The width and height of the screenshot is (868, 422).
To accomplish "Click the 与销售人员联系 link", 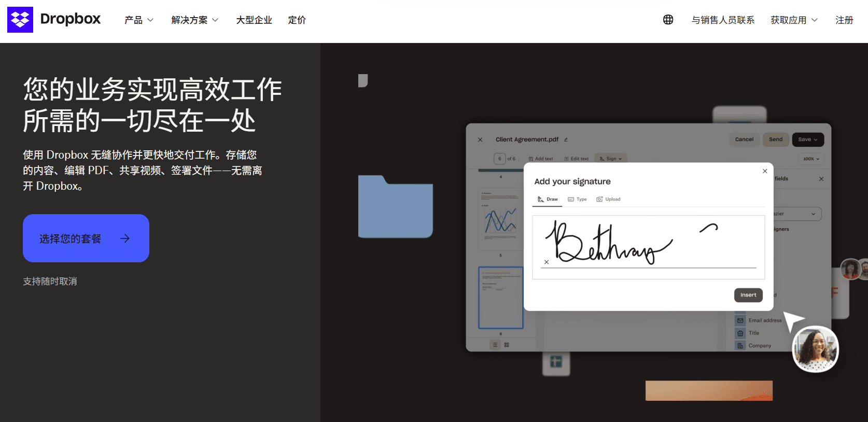I will [x=723, y=20].
